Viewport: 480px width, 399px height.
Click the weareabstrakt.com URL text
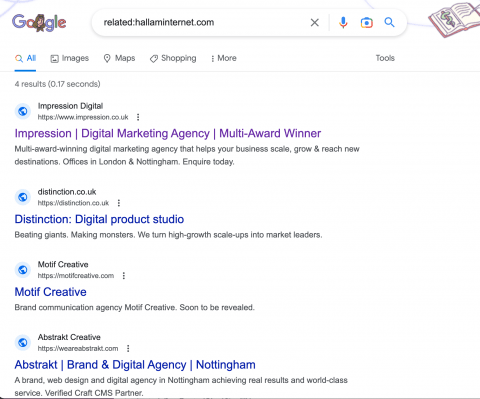coord(78,348)
